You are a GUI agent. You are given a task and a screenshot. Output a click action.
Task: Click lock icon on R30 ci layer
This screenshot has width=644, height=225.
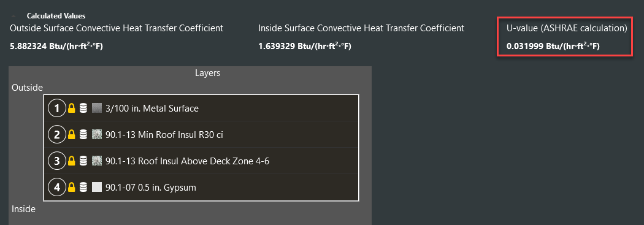[x=72, y=135]
